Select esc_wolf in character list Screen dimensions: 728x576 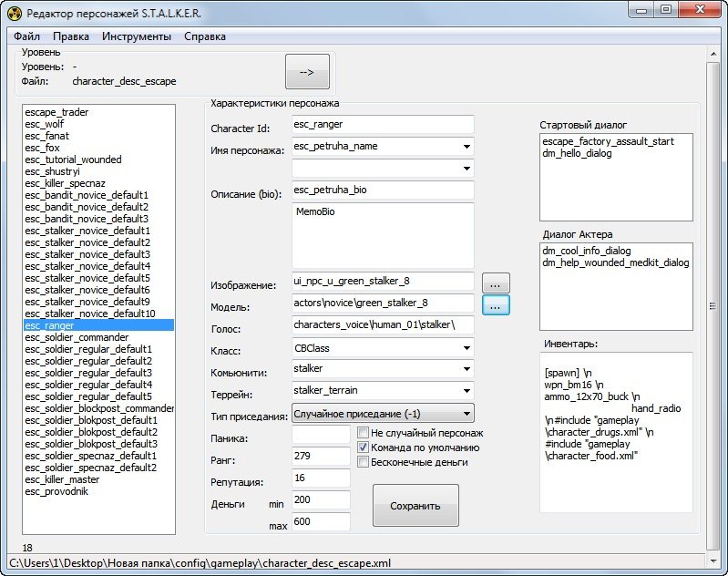pyautogui.click(x=45, y=124)
